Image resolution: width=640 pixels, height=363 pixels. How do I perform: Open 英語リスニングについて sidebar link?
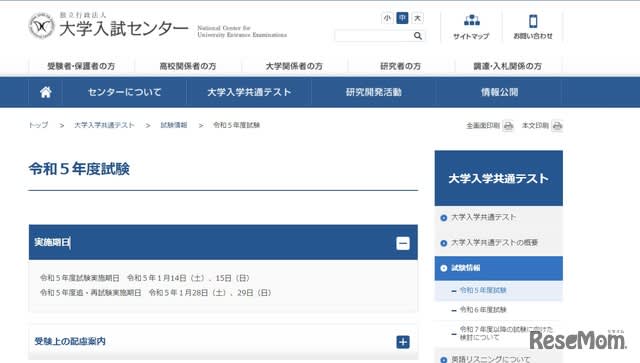point(491,359)
